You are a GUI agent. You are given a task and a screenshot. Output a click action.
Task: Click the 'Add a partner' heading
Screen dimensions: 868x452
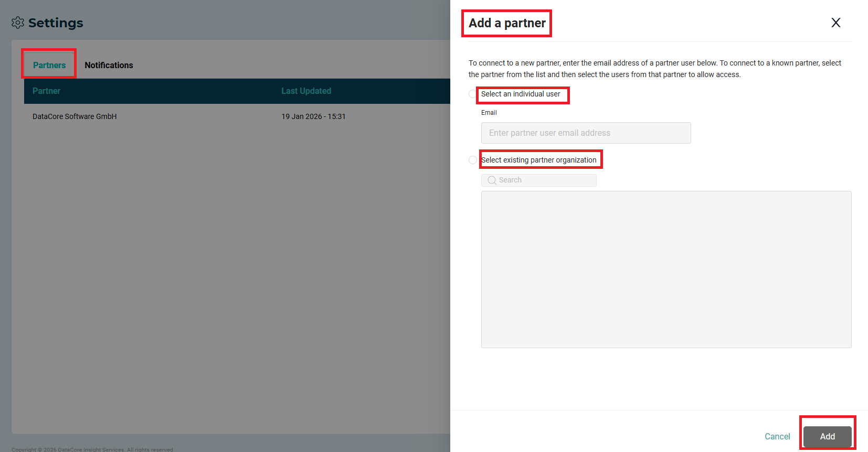coord(507,23)
